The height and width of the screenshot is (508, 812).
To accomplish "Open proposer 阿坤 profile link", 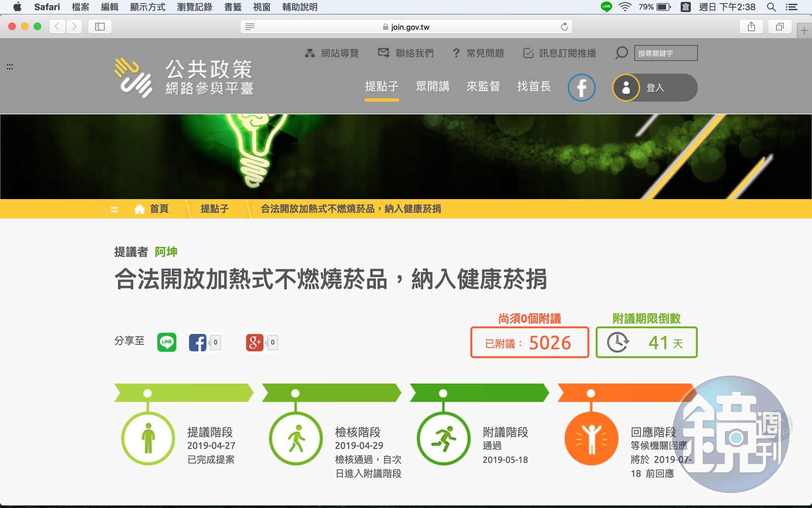I will [166, 252].
